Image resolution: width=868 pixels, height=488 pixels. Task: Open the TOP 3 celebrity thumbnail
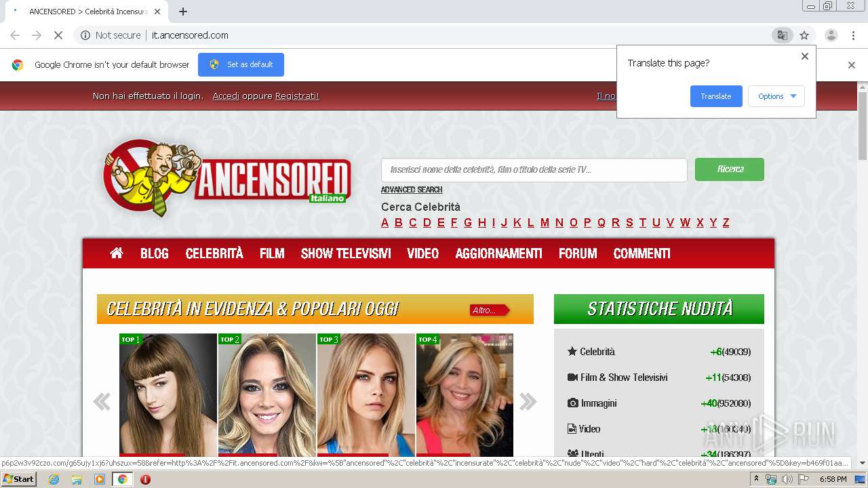(366, 395)
